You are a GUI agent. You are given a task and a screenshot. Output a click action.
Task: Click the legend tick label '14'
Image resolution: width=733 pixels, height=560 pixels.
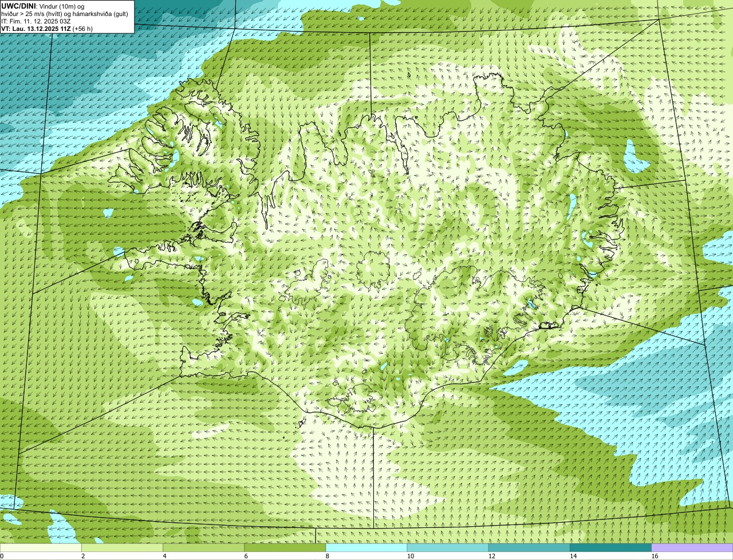[x=573, y=556]
